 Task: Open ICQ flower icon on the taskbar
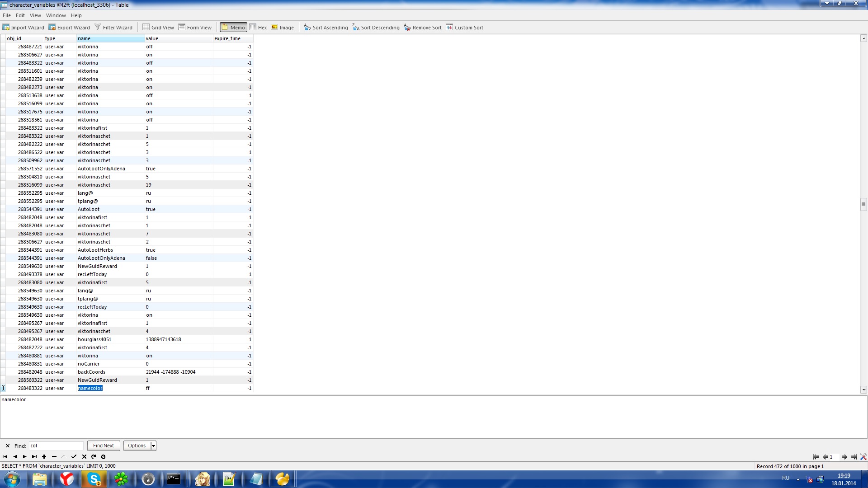tap(121, 479)
